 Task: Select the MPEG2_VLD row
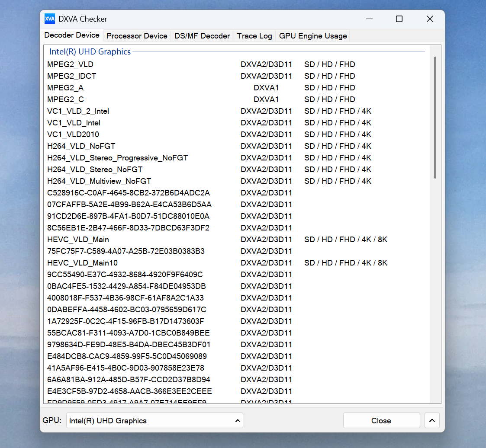[x=236, y=64]
